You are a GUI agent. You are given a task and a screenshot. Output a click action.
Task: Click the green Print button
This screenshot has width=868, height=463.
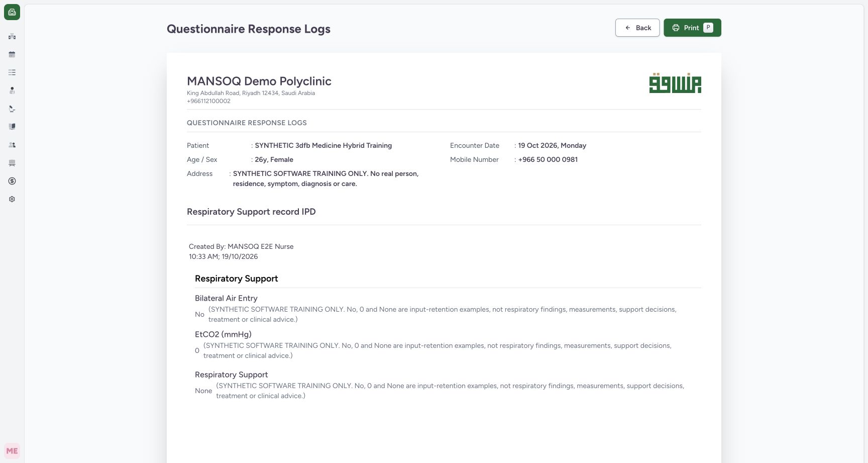(x=692, y=28)
